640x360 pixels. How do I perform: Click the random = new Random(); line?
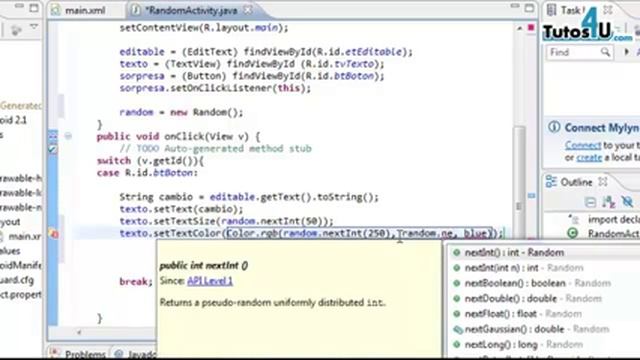coord(181,112)
